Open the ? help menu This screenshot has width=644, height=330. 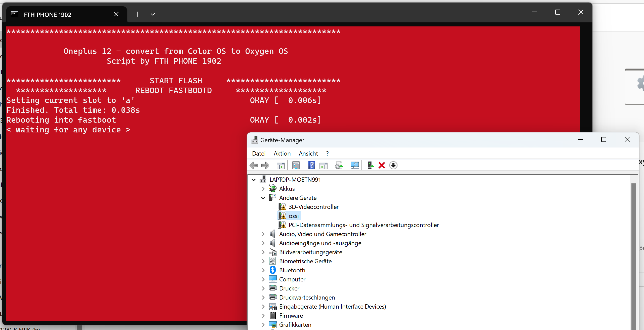coord(327,153)
